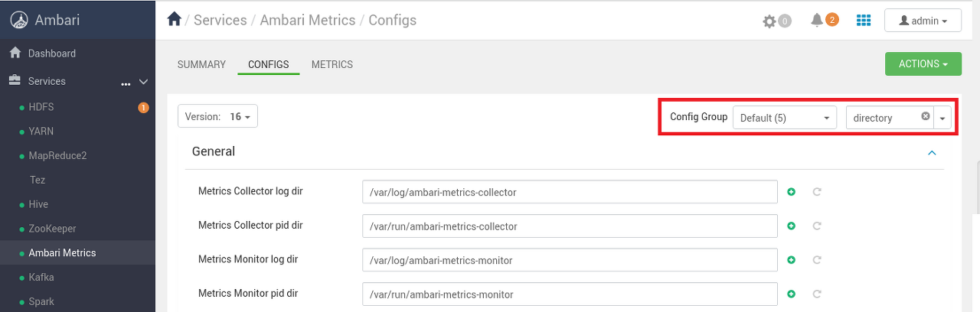Collapse the General section chevron
Screen dimensions: 980x312
(x=932, y=153)
